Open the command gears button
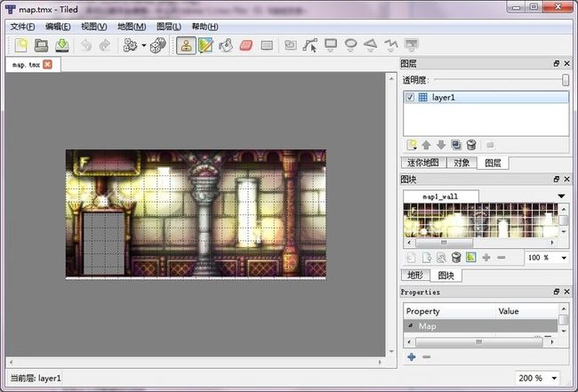This screenshot has height=392, width=578. coord(130,45)
